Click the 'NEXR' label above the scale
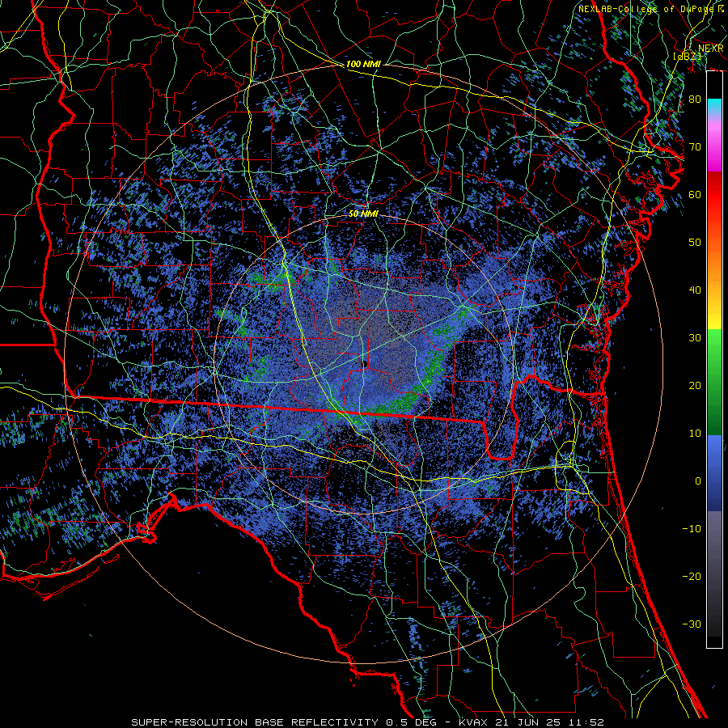Screen dimensions: 728x728 (x=710, y=49)
